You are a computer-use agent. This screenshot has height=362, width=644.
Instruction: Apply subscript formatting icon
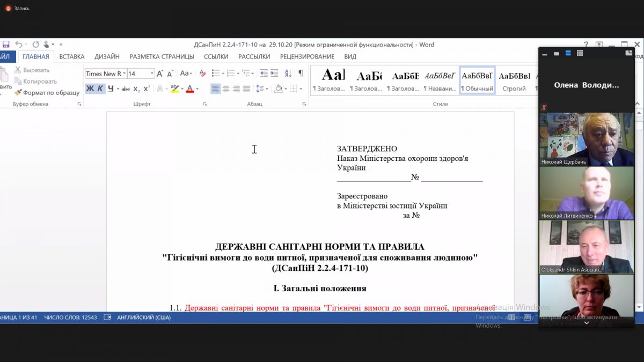pyautogui.click(x=136, y=89)
